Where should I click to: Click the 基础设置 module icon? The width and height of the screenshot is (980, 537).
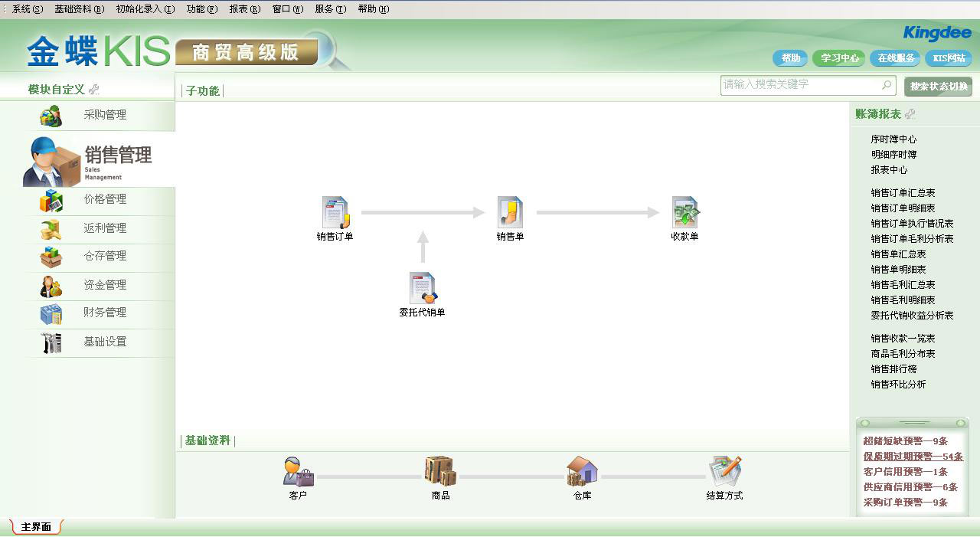pos(51,342)
